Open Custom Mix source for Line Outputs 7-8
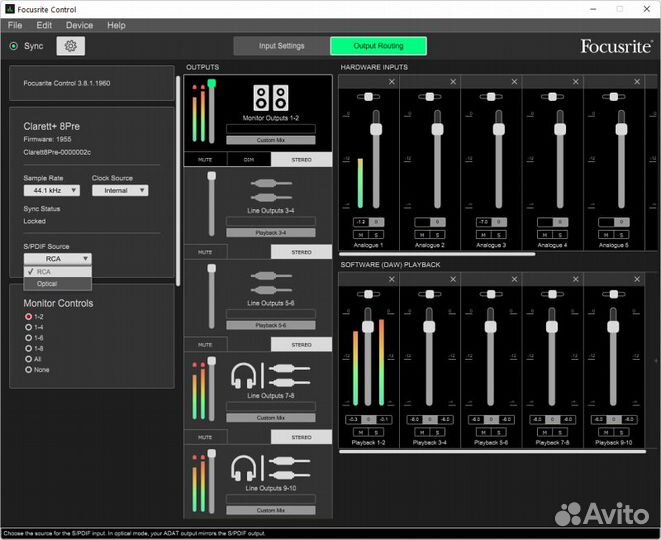This screenshot has width=661, height=540. (271, 418)
